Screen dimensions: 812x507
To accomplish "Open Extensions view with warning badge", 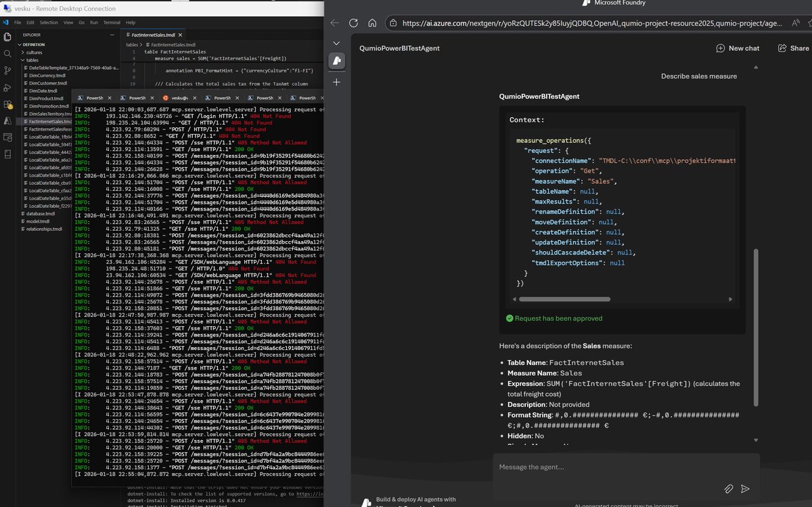I will 7,104.
